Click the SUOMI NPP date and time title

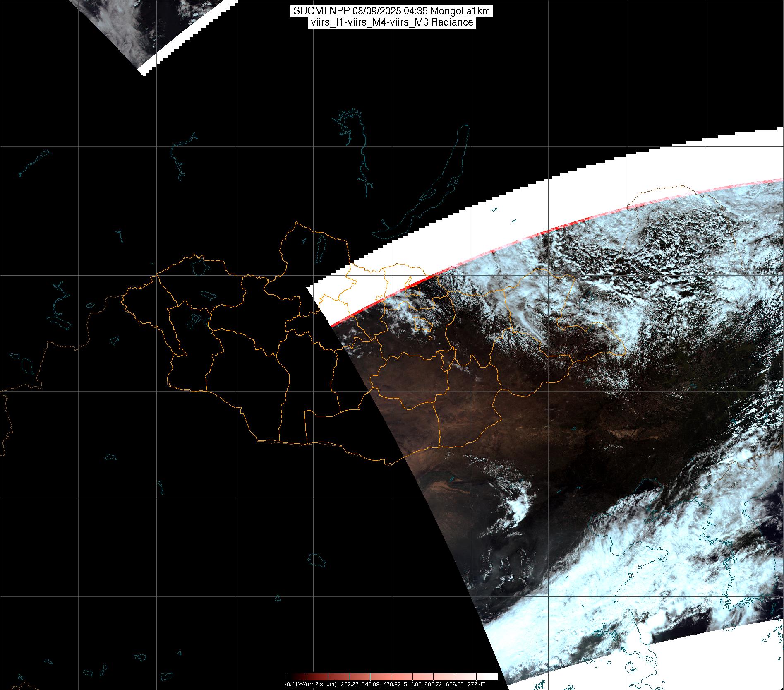click(x=391, y=11)
